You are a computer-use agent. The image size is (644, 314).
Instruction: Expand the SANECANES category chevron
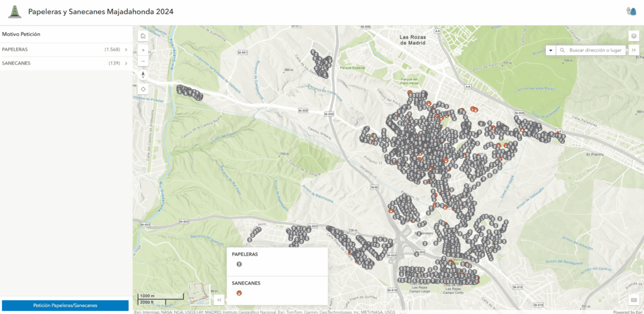click(126, 63)
